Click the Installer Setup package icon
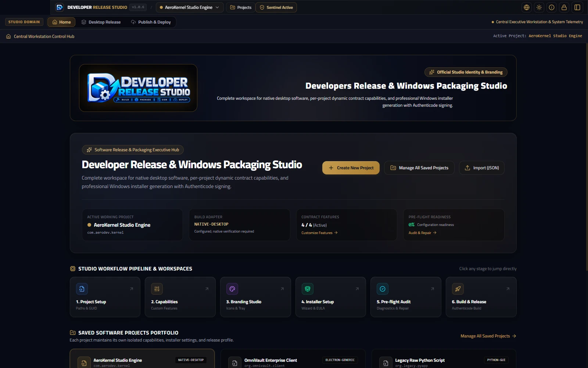This screenshot has width=588, height=368. 308,289
